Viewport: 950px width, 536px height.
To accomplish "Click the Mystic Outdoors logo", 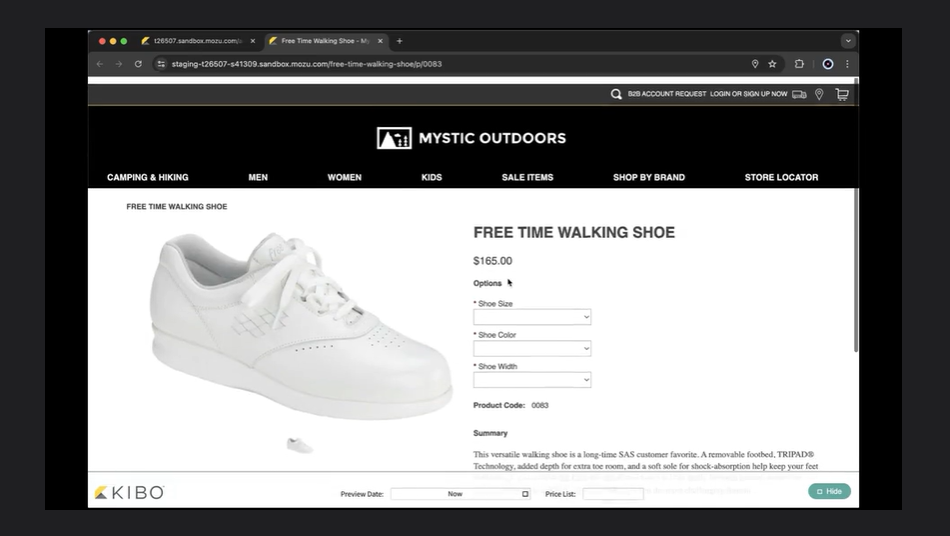I will (471, 138).
